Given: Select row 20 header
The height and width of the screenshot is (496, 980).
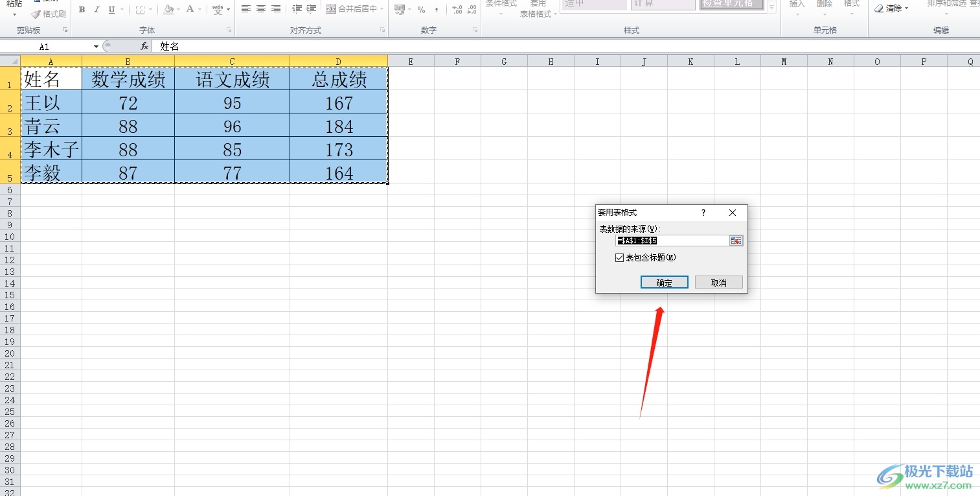Looking at the screenshot, I should (10, 353).
